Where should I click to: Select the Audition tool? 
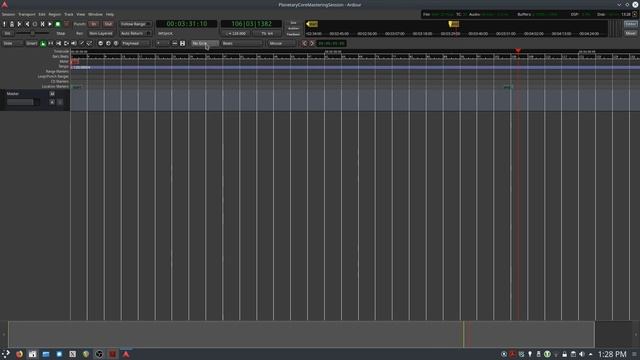(x=74, y=43)
